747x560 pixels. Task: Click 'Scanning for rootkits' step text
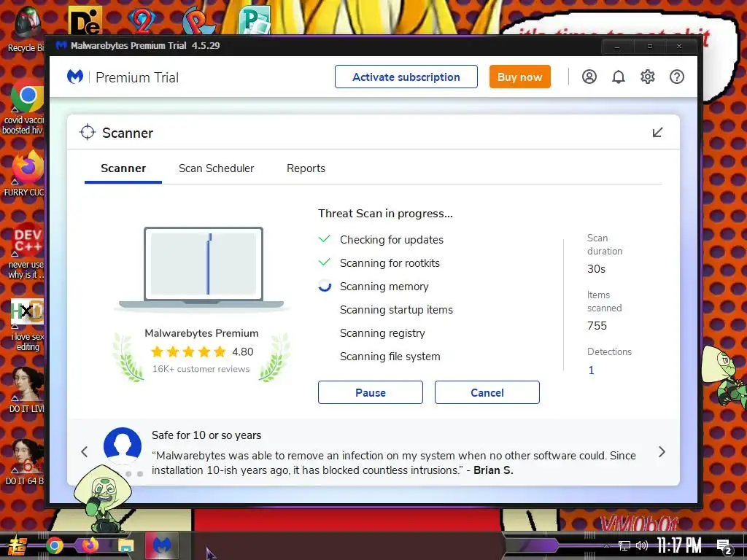coord(390,262)
